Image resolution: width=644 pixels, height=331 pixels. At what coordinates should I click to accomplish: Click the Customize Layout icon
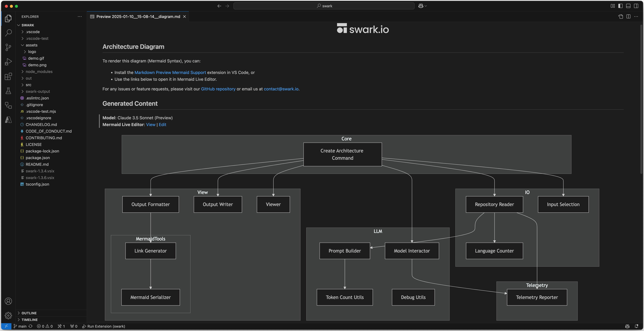point(613,6)
